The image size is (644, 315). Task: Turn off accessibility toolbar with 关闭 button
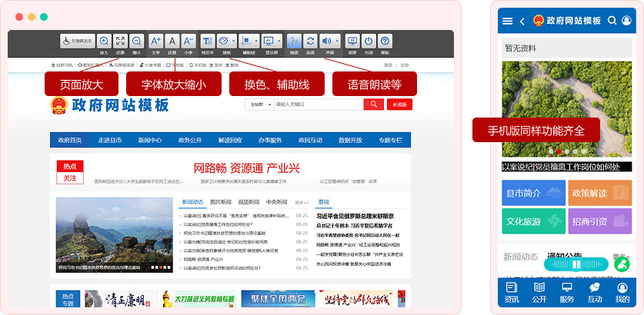(369, 41)
